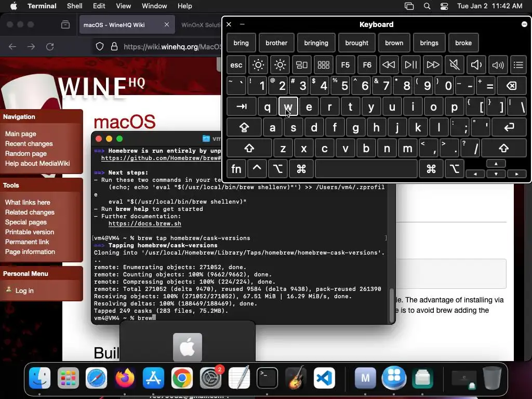Open Visual Studio Code from Dock

pos(324,378)
